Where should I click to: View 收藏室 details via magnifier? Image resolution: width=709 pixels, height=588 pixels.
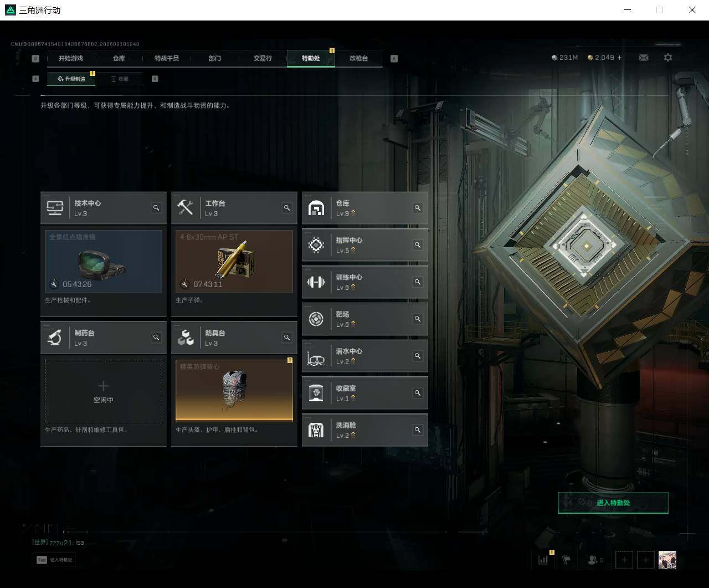pyautogui.click(x=418, y=393)
